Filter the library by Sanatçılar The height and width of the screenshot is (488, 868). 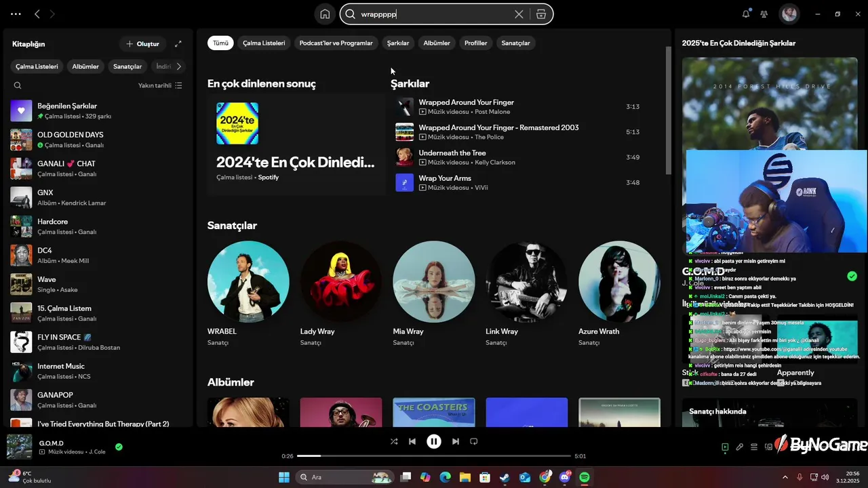(x=127, y=66)
